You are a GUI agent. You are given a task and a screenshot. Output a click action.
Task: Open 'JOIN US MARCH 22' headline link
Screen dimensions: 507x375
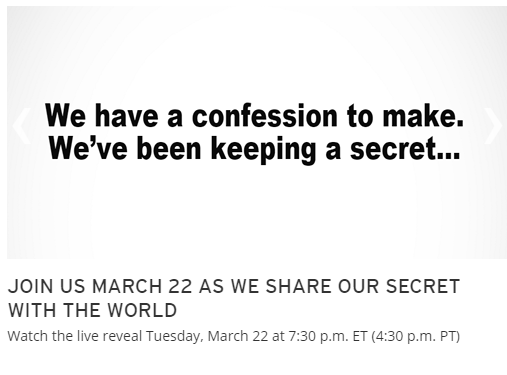[234, 298]
